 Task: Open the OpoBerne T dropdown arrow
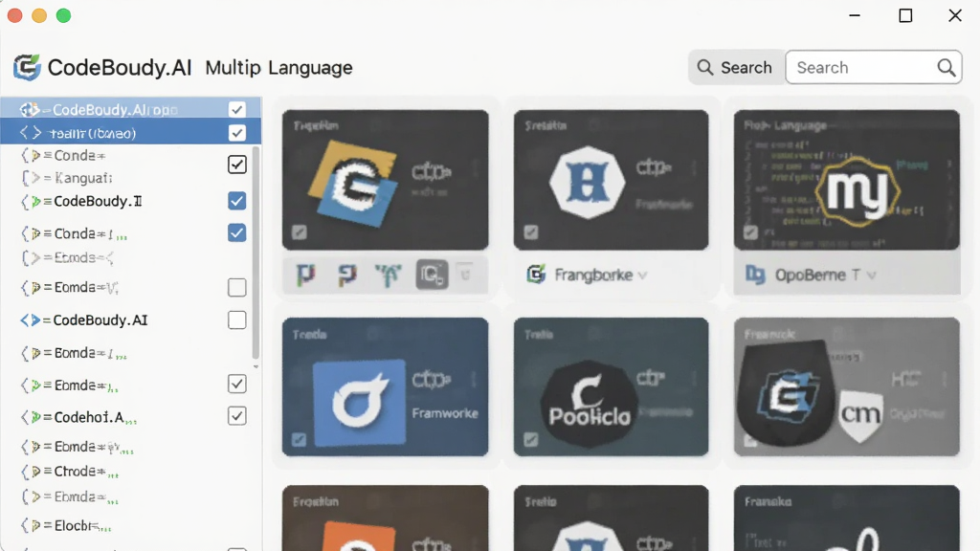tap(871, 275)
